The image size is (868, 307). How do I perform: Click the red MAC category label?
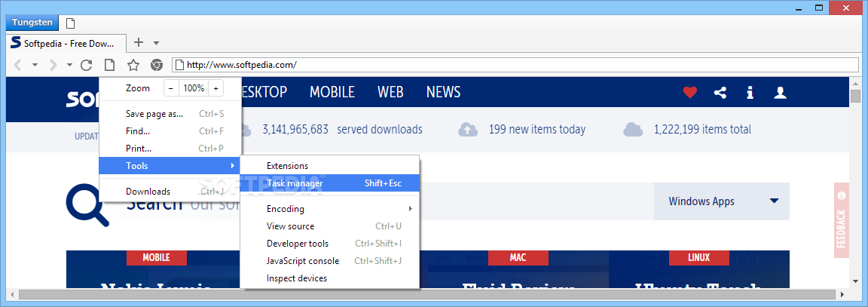coord(518,258)
